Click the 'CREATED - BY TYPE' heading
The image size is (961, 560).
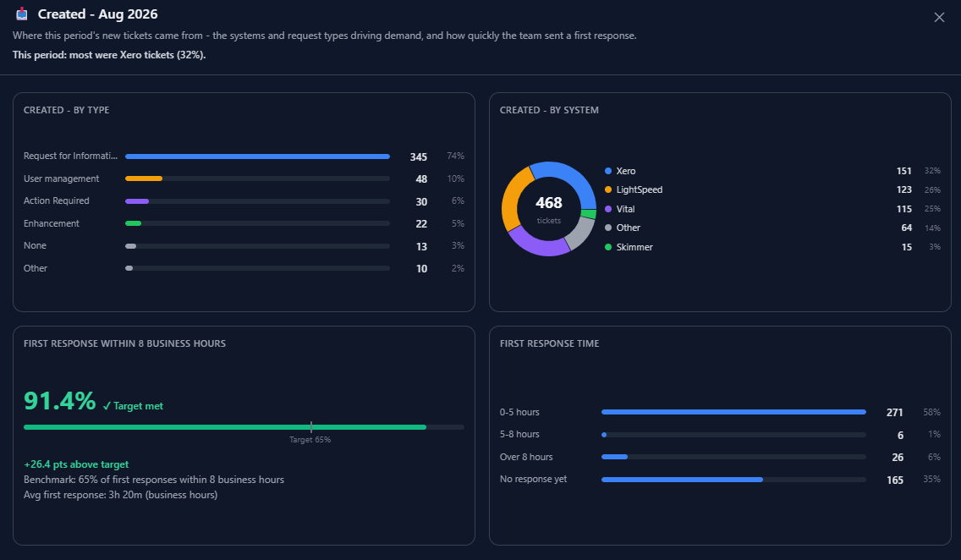[66, 110]
